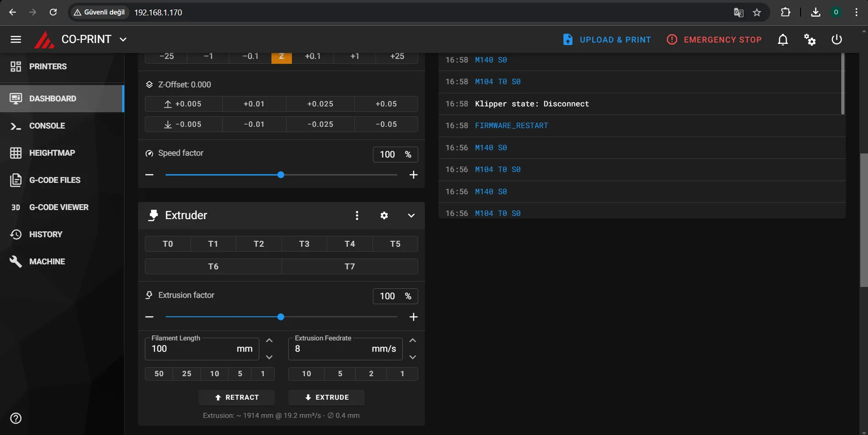Increase speed factor with plus icon
Screen dimensions: 868x435
pos(414,175)
